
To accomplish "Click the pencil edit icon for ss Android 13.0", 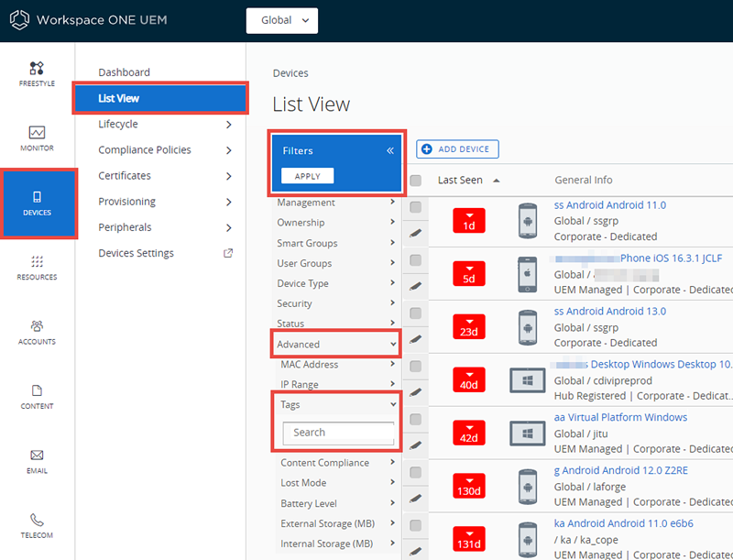I will point(415,339).
